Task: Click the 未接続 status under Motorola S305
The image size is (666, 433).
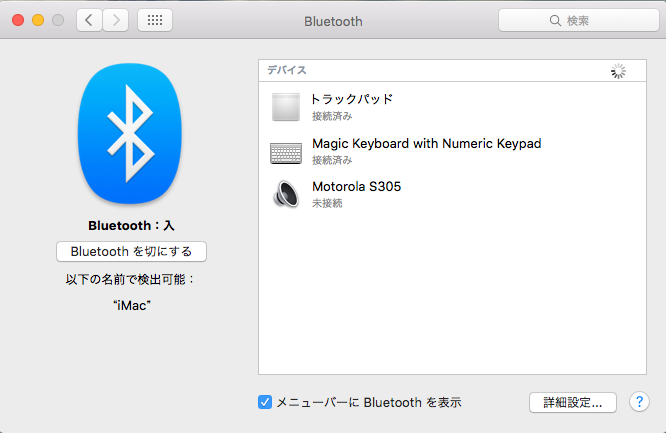Action: pyautogui.click(x=327, y=204)
